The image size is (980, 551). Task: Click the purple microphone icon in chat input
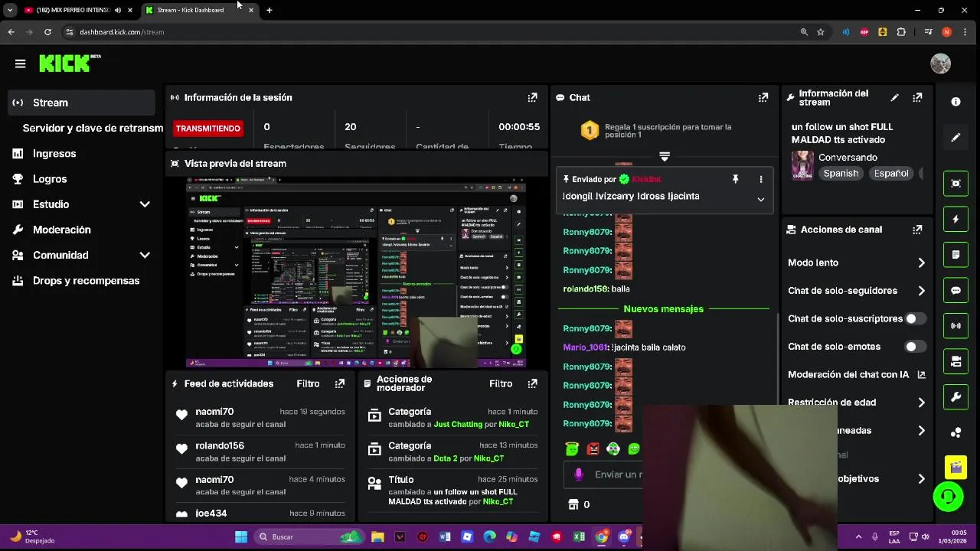pos(578,474)
